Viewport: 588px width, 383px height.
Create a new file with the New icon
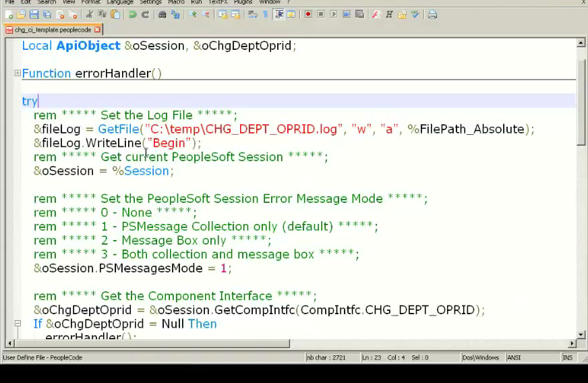[x=9, y=15]
